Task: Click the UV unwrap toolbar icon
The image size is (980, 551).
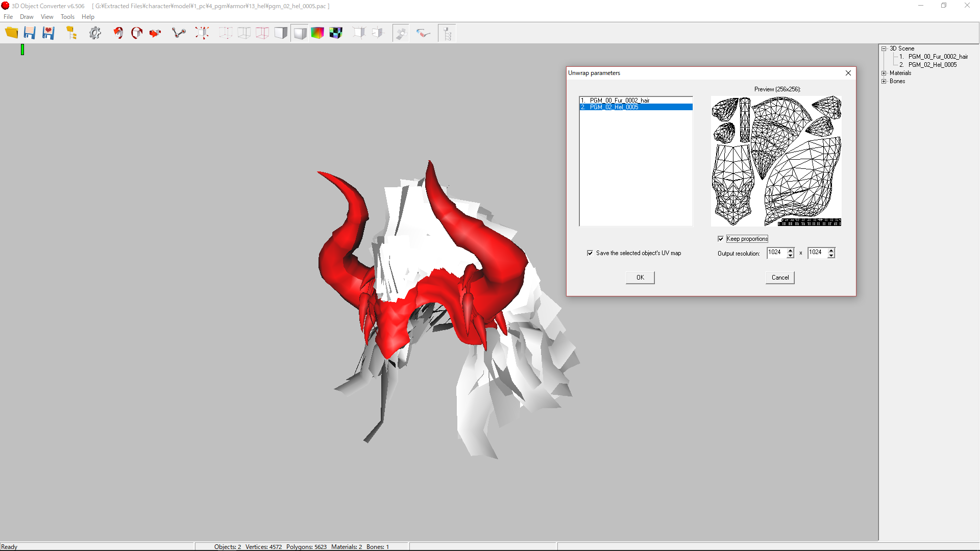Action: (401, 33)
